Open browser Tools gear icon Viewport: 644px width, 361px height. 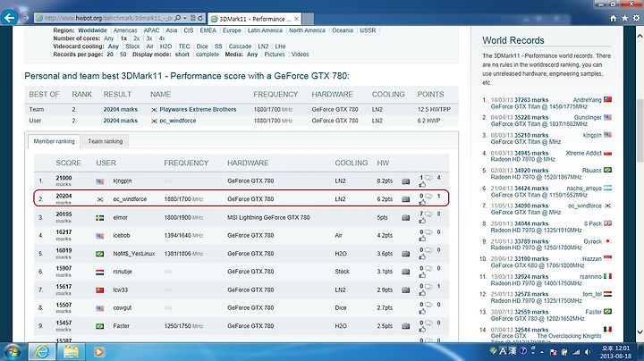click(x=636, y=19)
